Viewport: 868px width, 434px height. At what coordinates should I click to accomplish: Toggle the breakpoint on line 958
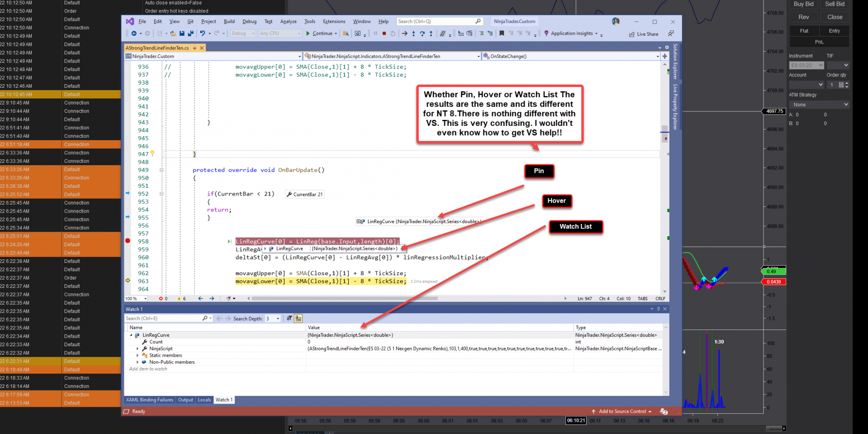coord(128,241)
